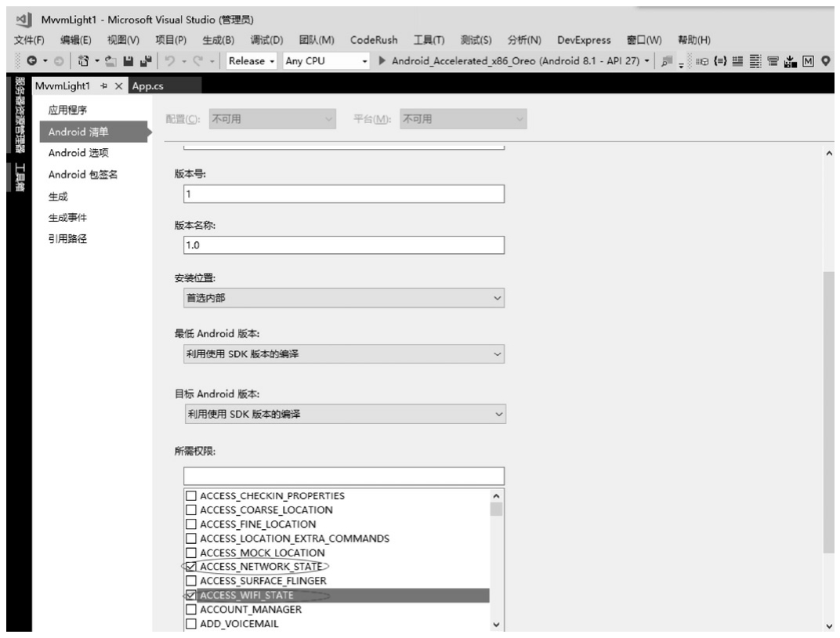Click the permissions search input field

(x=344, y=477)
